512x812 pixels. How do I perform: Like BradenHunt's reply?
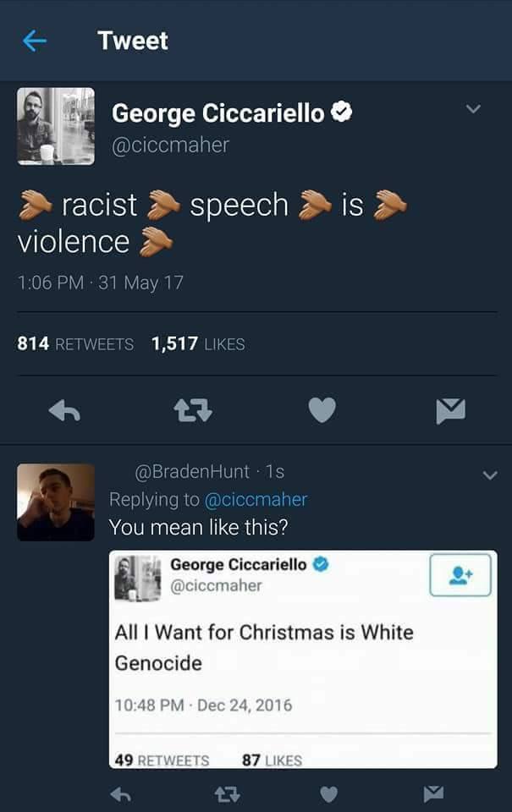(328, 794)
